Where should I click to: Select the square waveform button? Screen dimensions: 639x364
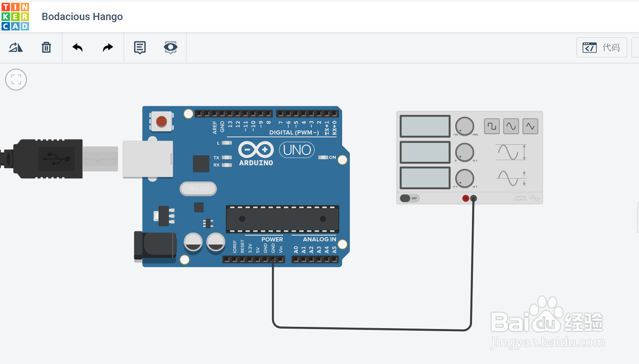pyautogui.click(x=492, y=126)
